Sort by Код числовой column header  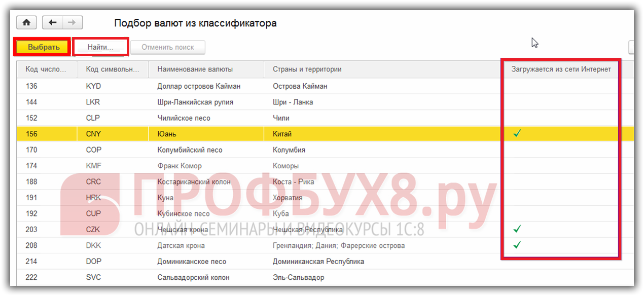(46, 69)
